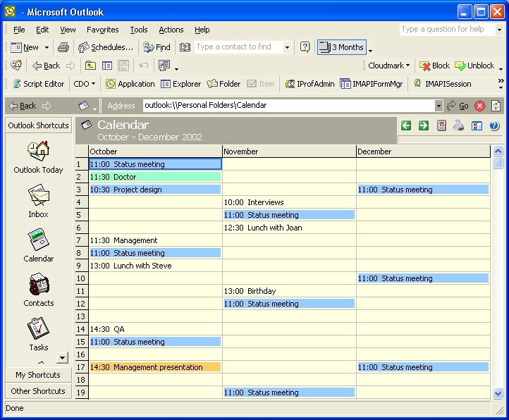Expand the contact search dropdown arrow

[x=287, y=47]
